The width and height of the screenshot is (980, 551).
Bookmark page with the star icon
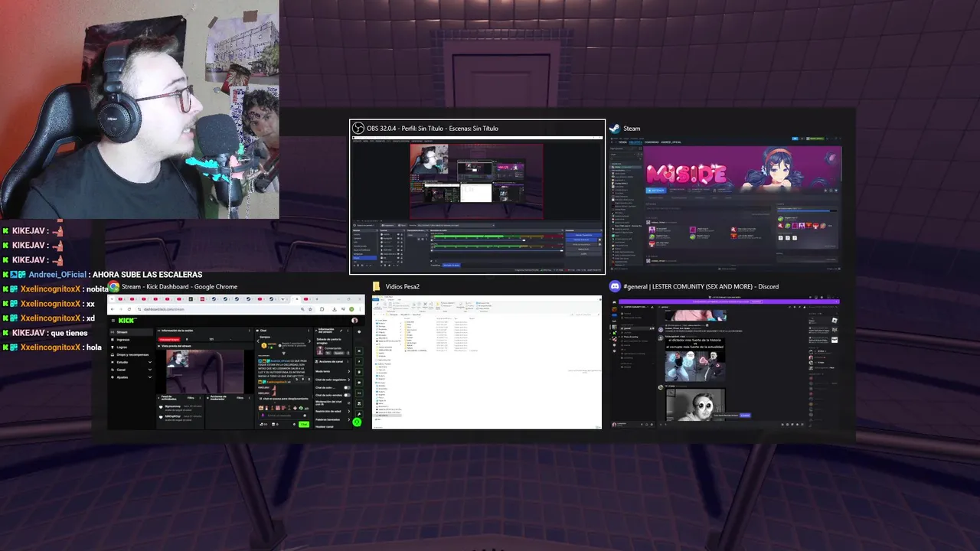click(310, 309)
